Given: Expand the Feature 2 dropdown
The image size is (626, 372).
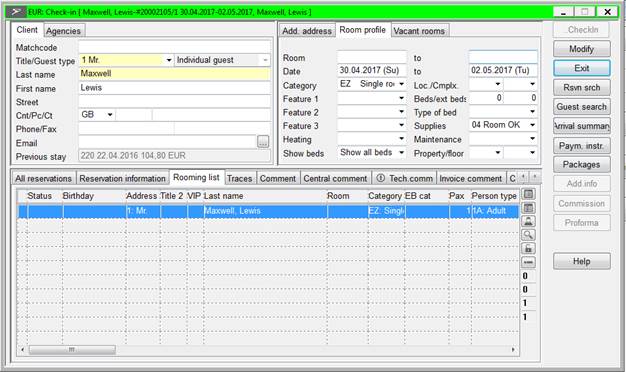Looking at the screenshot, I should 402,112.
